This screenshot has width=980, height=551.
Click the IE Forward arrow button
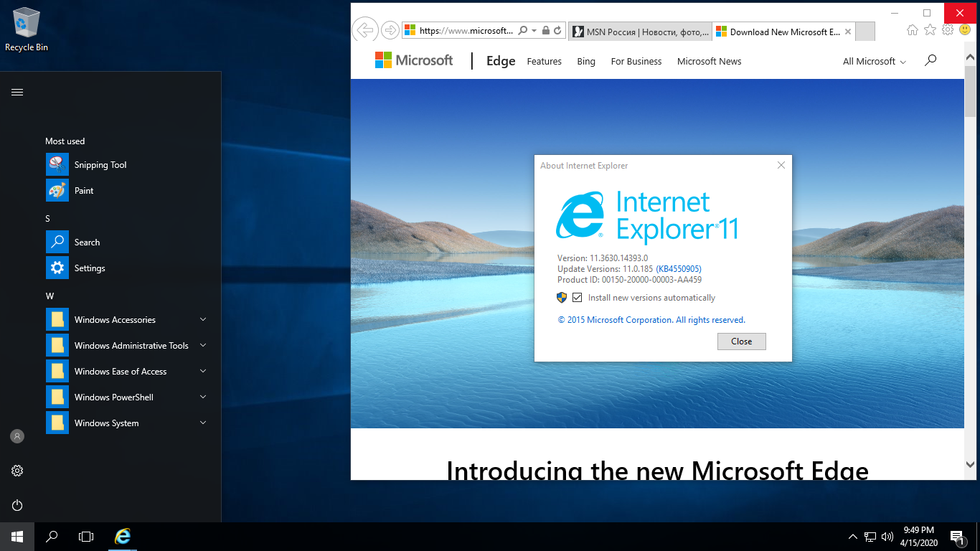(x=390, y=30)
